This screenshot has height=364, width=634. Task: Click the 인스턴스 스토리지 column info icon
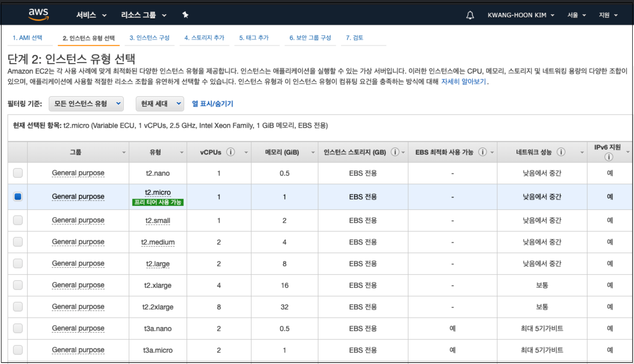(x=395, y=152)
